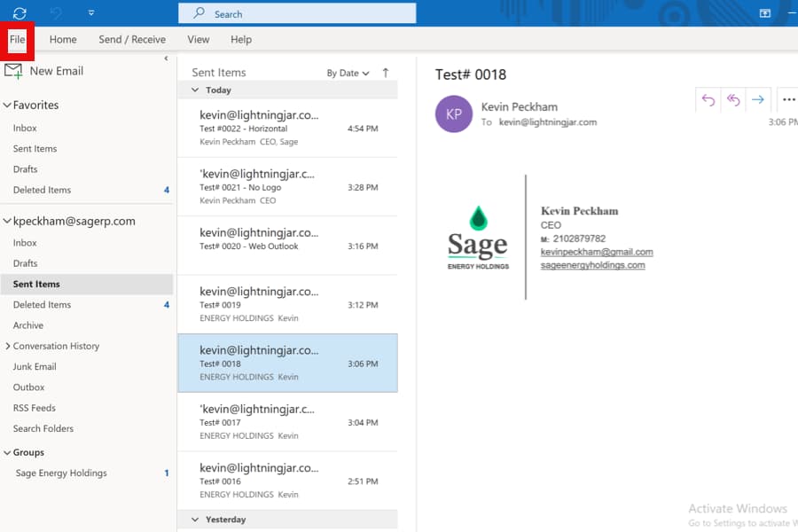Switch to the Send / Receive ribbon tab
The height and width of the screenshot is (532, 798).
point(131,39)
